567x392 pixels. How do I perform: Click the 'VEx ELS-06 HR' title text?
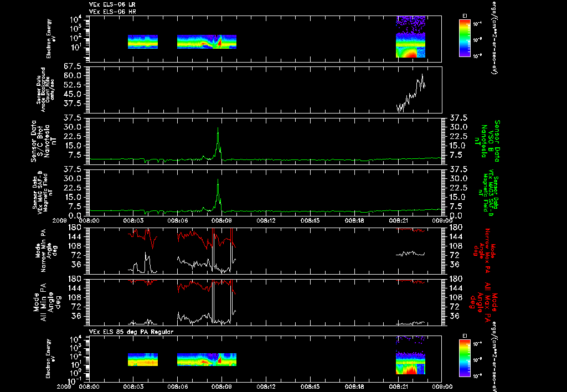pos(112,12)
